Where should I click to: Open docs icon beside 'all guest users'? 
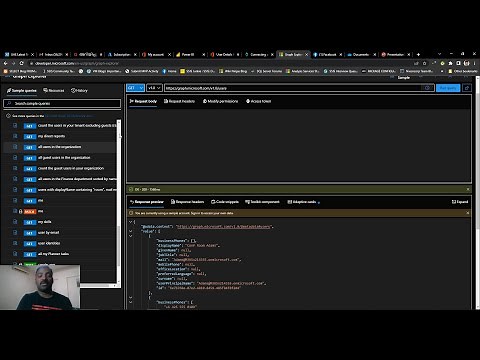[15, 157]
